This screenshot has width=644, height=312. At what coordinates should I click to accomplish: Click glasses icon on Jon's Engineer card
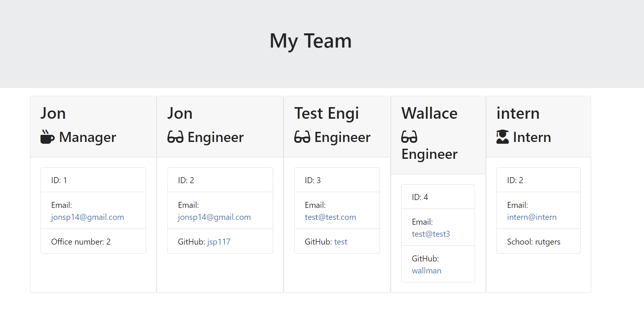(x=175, y=137)
